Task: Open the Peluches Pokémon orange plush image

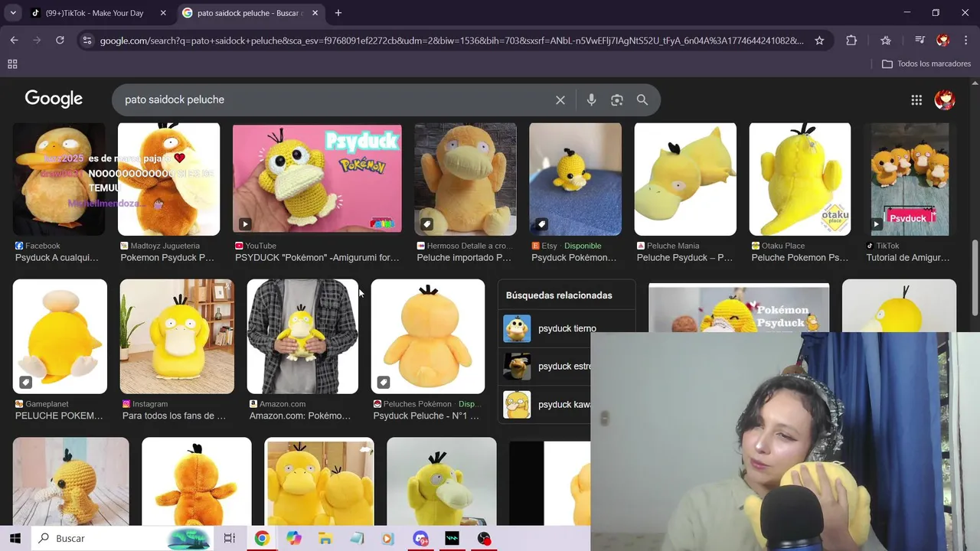Action: [x=428, y=337]
